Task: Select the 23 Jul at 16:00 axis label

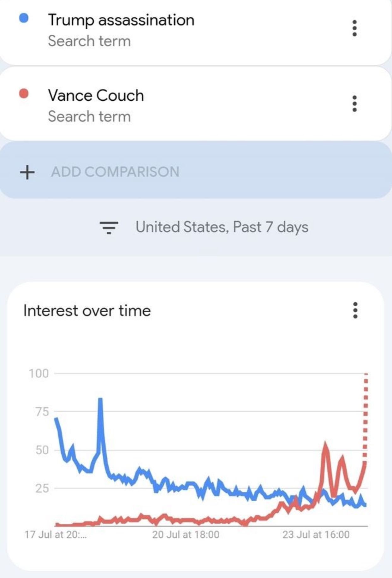Action: tap(316, 535)
